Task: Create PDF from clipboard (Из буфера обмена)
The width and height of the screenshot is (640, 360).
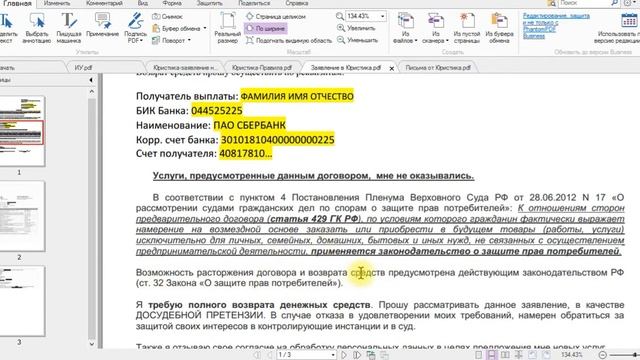Action: [499, 28]
